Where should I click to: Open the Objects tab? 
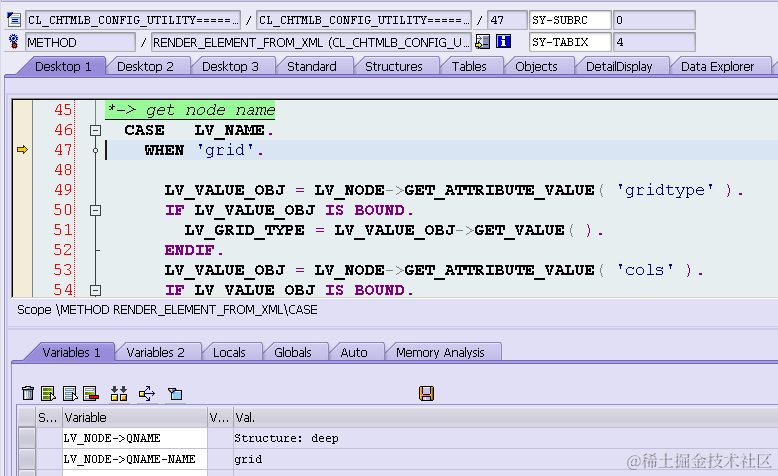(x=536, y=67)
